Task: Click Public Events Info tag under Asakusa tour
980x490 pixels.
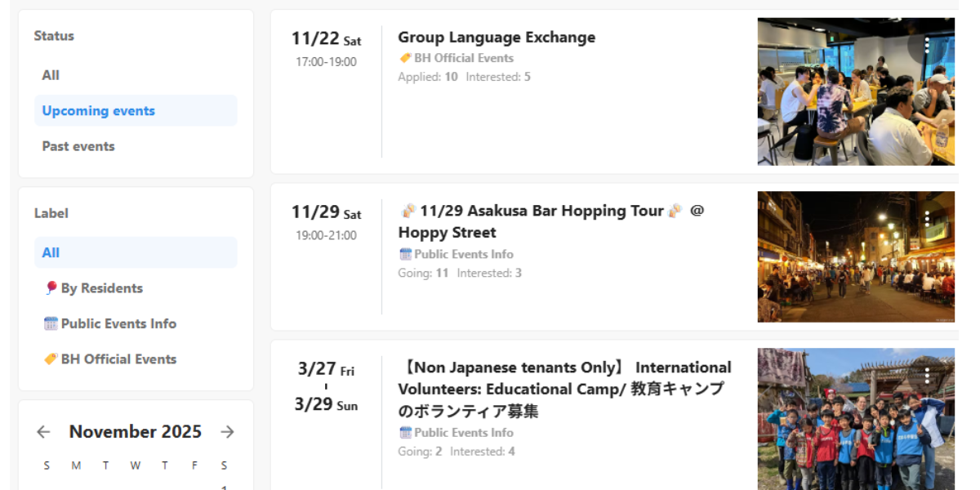Action: tap(463, 254)
